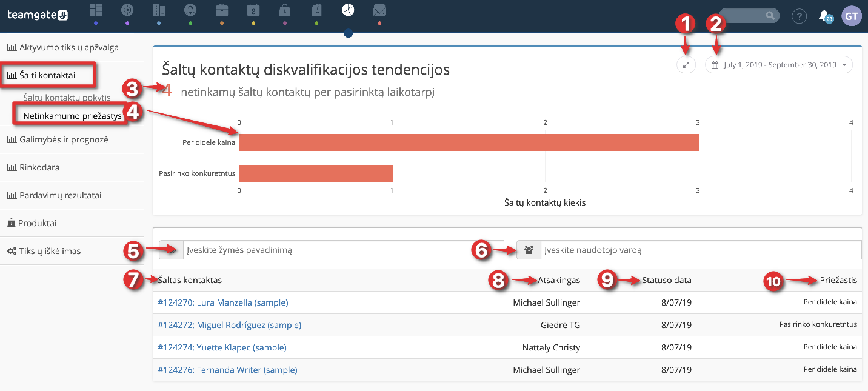868x391 pixels.
Task: Click the Pasirinko konkuretntus chart axis label
Action: 197,174
